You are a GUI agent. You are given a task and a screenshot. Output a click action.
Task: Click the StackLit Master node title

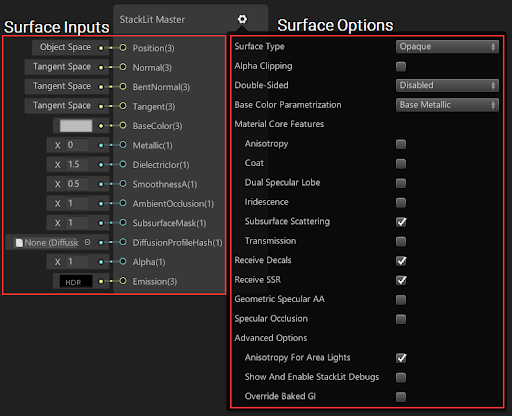click(x=152, y=20)
